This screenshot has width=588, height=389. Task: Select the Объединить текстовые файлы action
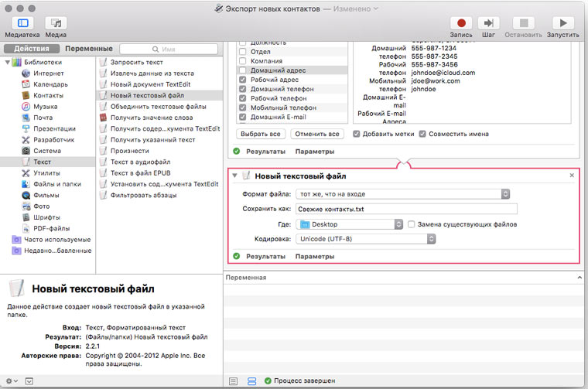[160, 107]
